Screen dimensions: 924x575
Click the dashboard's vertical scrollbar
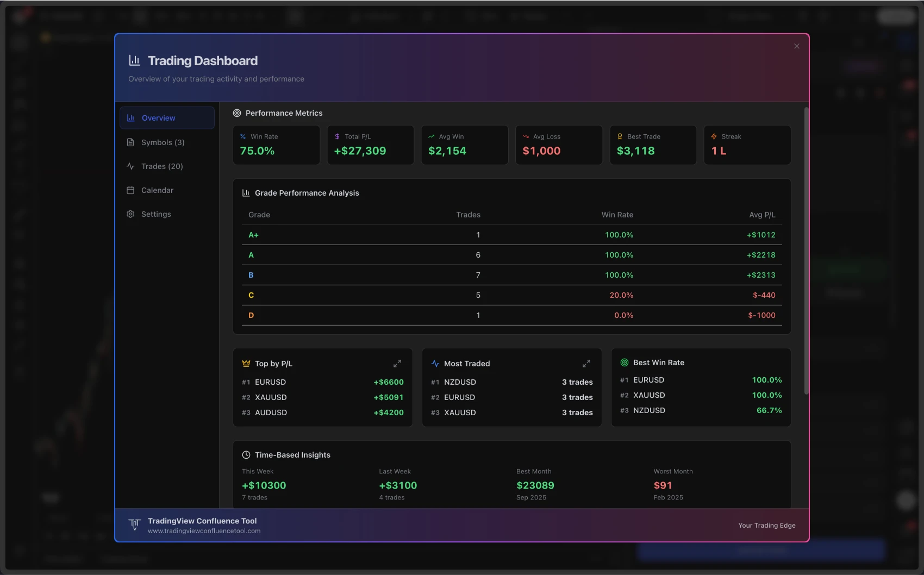[806, 250]
